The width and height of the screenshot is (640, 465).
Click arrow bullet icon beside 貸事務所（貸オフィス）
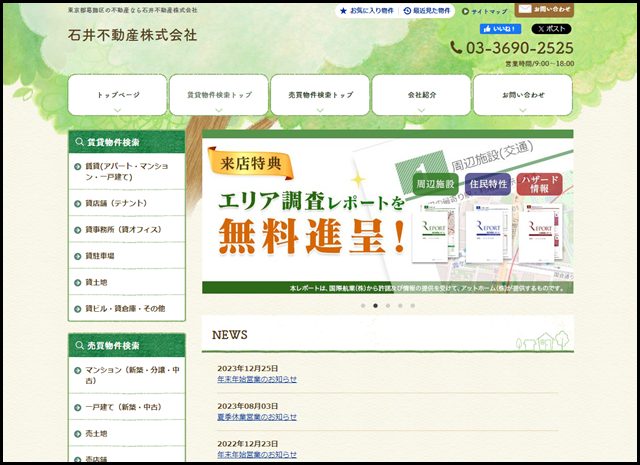pos(78,230)
